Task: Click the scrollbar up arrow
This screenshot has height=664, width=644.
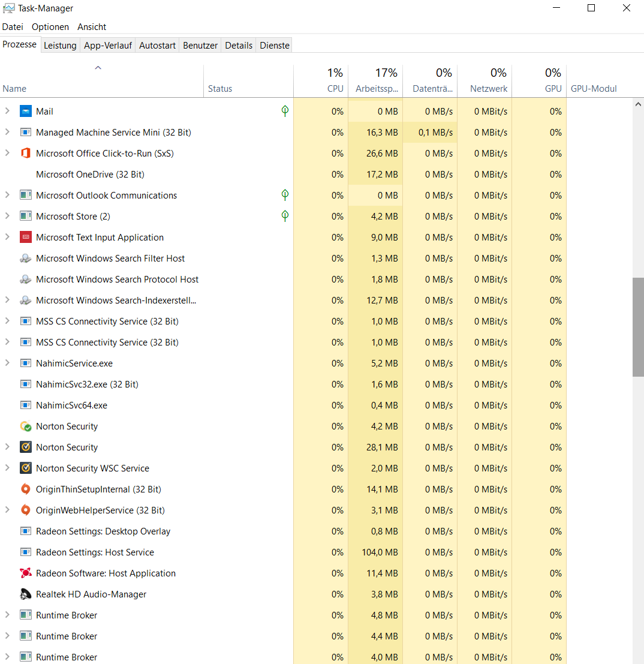Action: coord(638,104)
